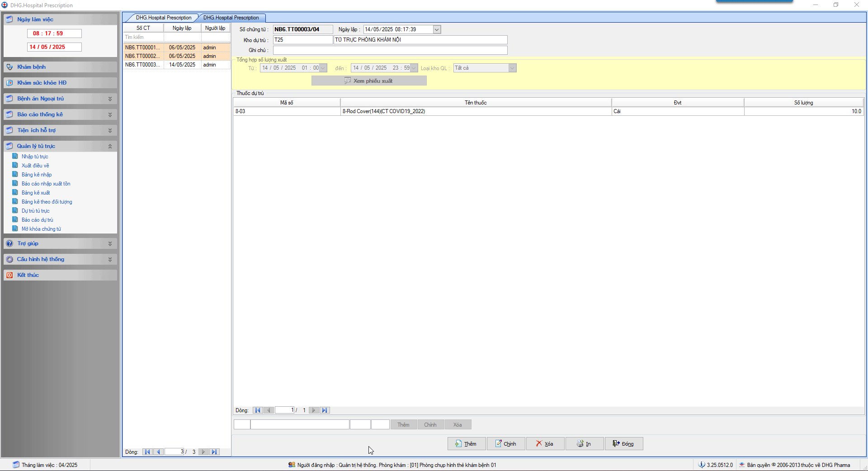Click the Kết thúc exit icon
This screenshot has height=471, width=868.
pyautogui.click(x=9, y=275)
